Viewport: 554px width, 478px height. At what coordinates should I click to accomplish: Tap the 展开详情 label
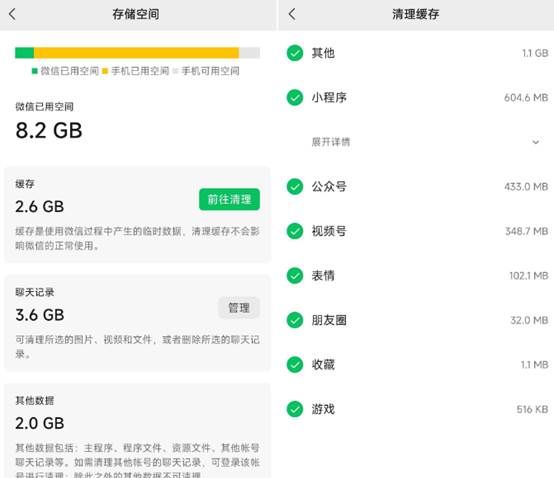tap(331, 142)
